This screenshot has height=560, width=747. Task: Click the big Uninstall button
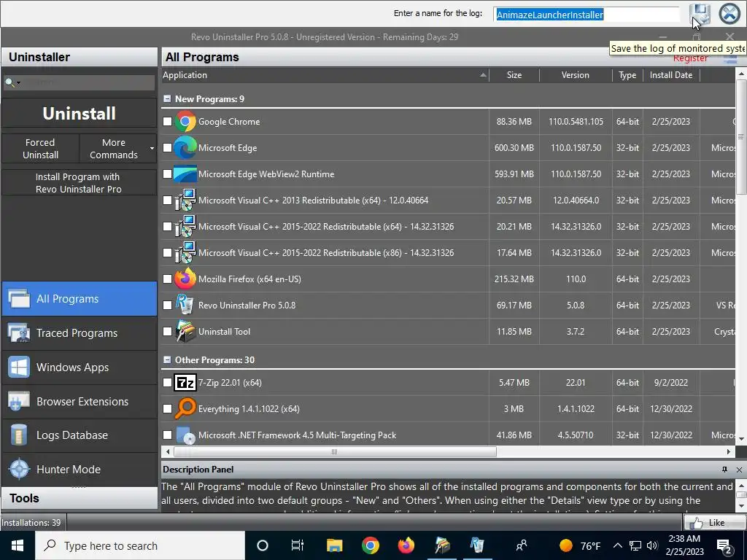click(79, 113)
